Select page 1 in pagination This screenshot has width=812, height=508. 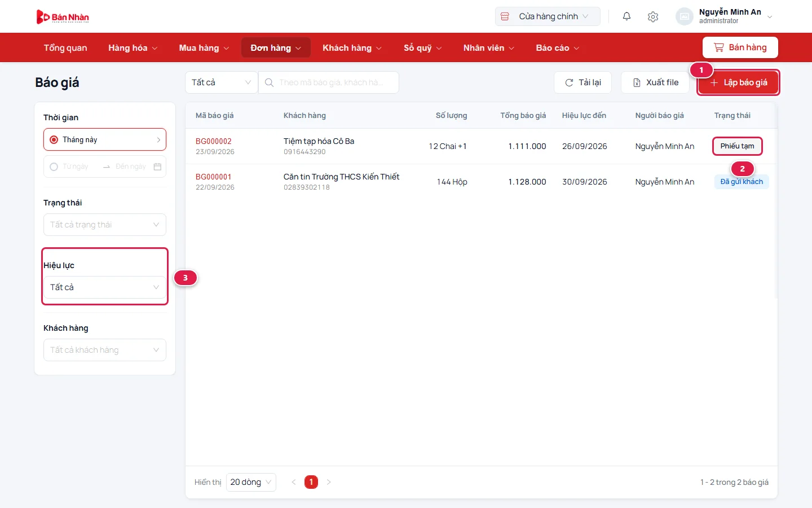coord(311,482)
